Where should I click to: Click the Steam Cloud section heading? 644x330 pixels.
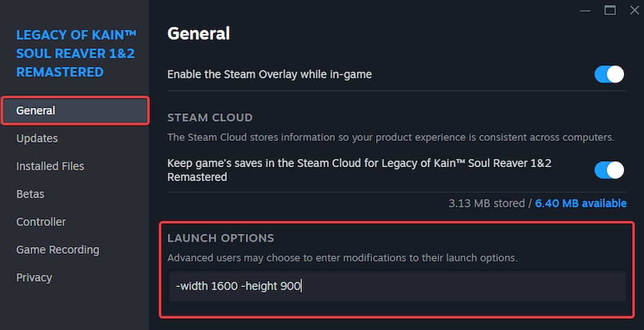[210, 118]
